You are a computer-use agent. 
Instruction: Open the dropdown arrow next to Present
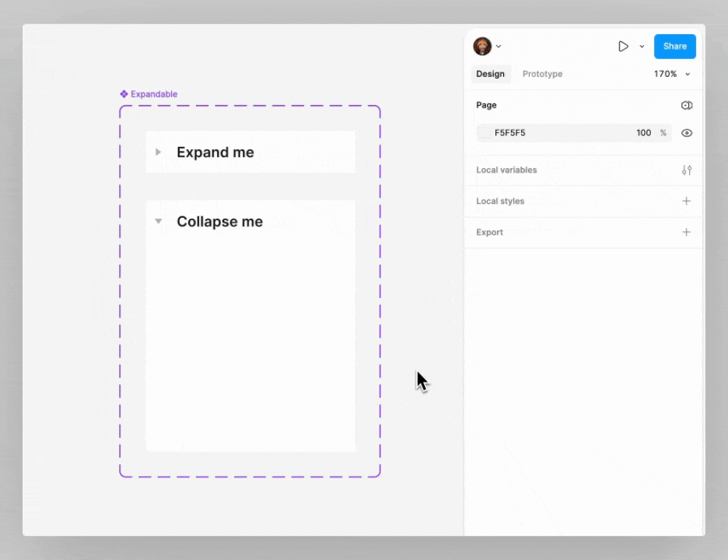pos(642,47)
